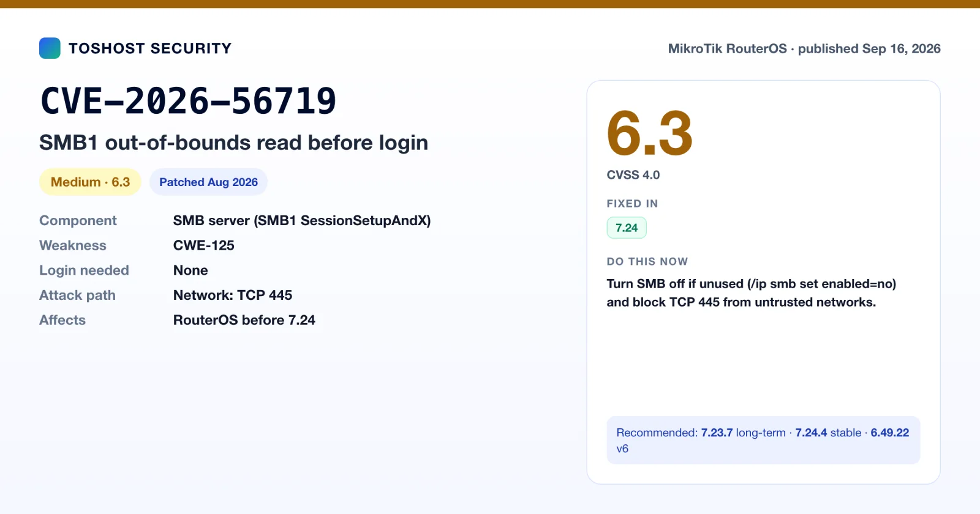Viewport: 980px width, 514px height.
Task: Click the Attack path label
Action: pyautogui.click(x=77, y=296)
